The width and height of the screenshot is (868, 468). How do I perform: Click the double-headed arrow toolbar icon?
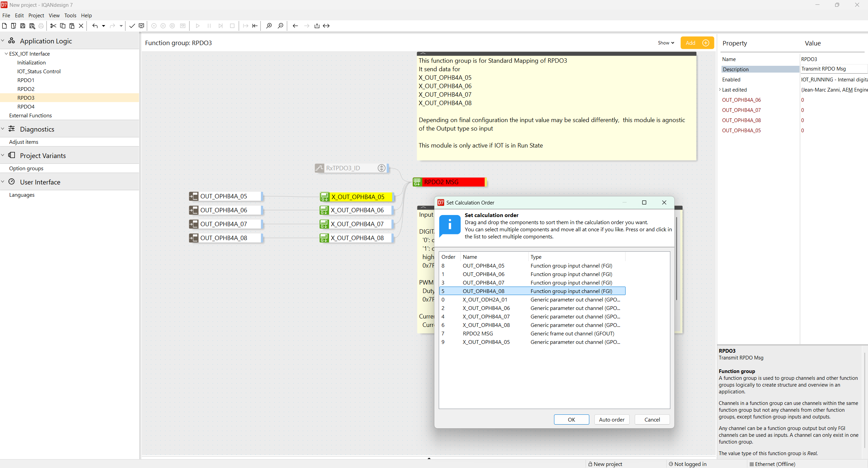click(x=326, y=26)
